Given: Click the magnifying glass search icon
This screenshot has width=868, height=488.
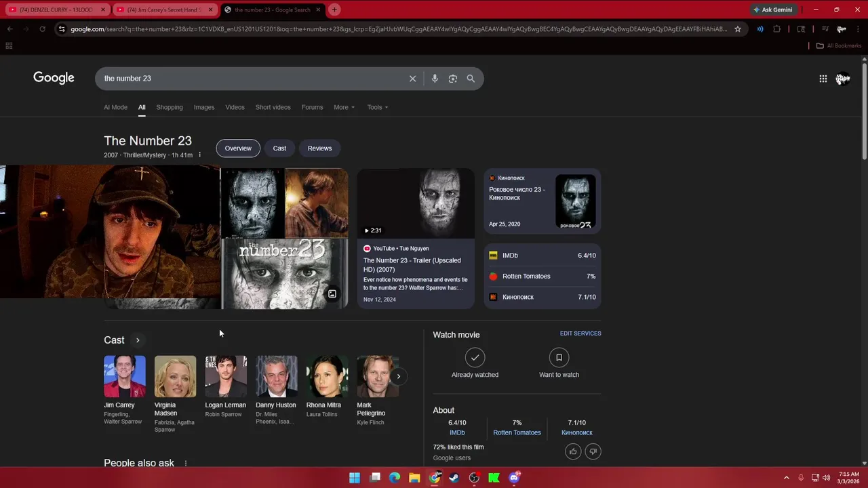Looking at the screenshot, I should tap(471, 79).
